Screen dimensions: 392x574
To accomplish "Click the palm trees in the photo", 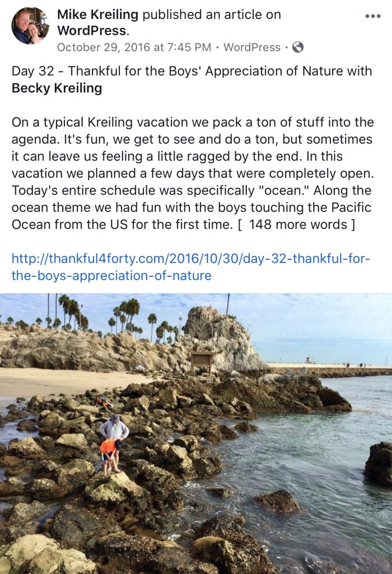I will click(x=129, y=314).
